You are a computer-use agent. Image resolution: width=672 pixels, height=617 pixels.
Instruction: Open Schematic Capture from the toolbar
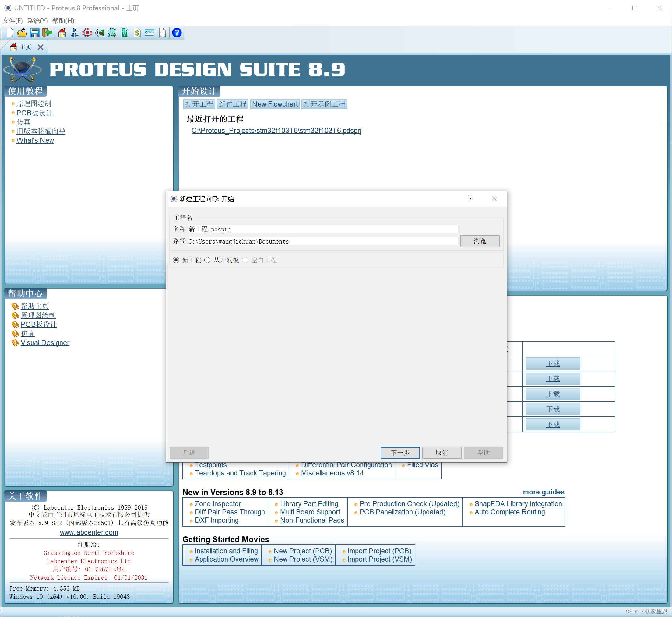(75, 32)
